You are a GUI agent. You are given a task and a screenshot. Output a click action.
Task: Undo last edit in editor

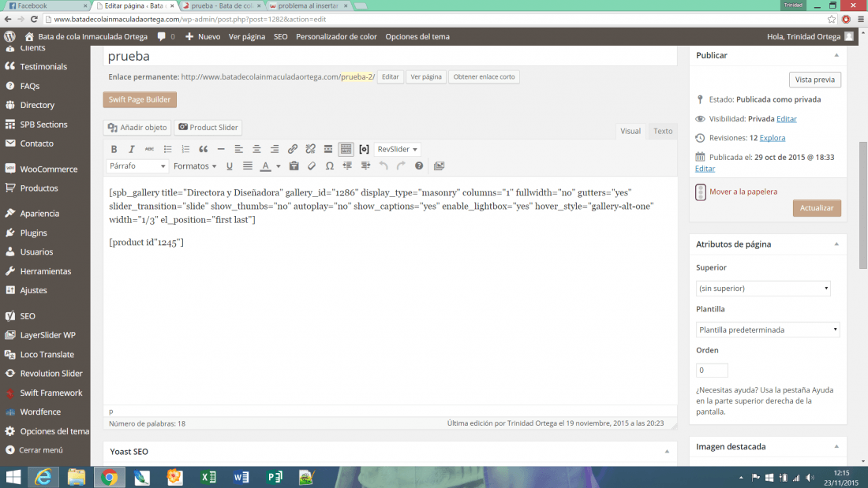[x=383, y=166]
